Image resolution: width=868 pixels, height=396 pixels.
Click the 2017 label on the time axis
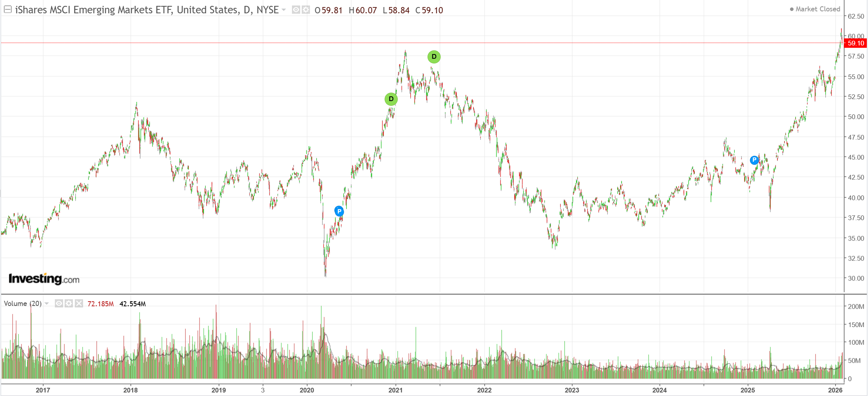(x=43, y=390)
